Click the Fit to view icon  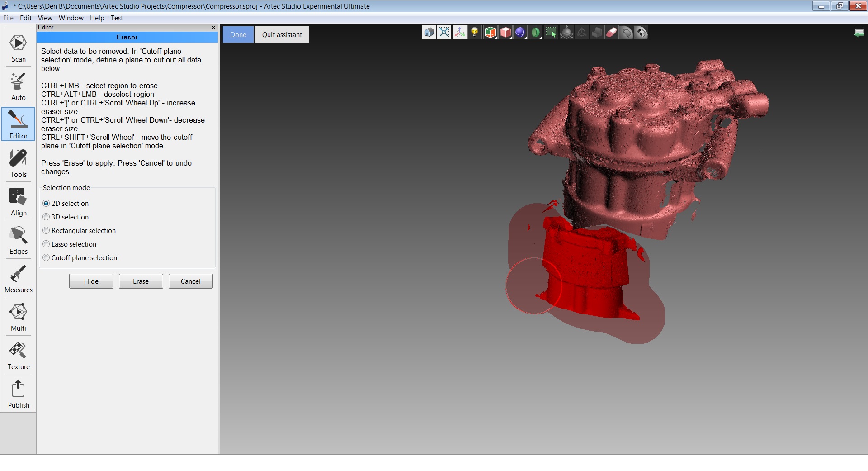[x=444, y=33]
